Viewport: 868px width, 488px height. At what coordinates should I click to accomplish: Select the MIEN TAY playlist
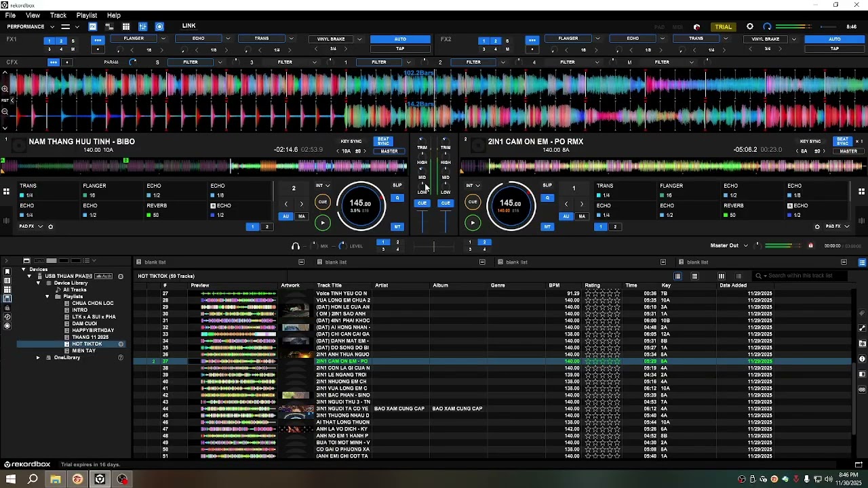pos(84,351)
